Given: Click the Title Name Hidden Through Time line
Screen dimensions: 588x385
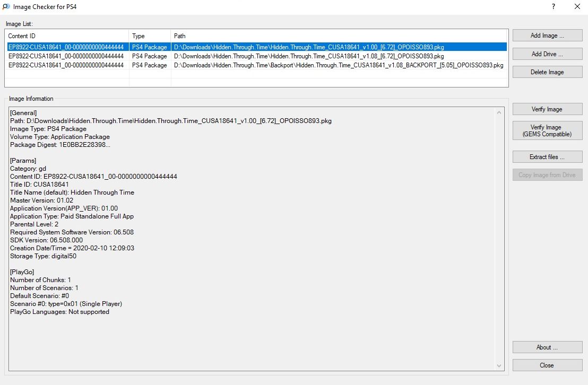Looking at the screenshot, I should 72,192.
